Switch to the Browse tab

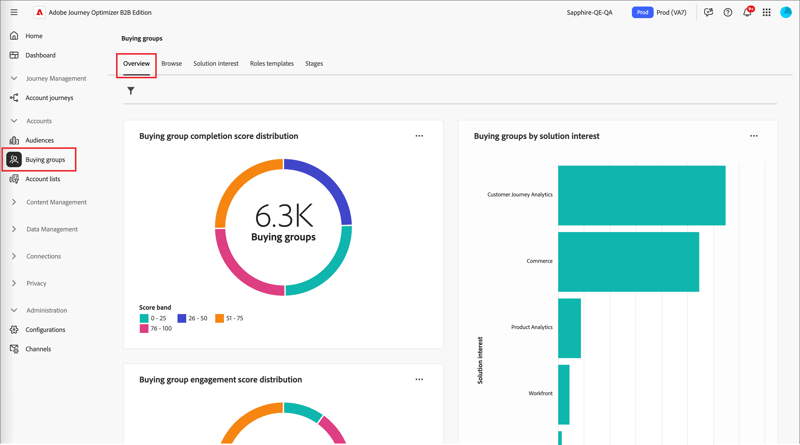coord(171,64)
